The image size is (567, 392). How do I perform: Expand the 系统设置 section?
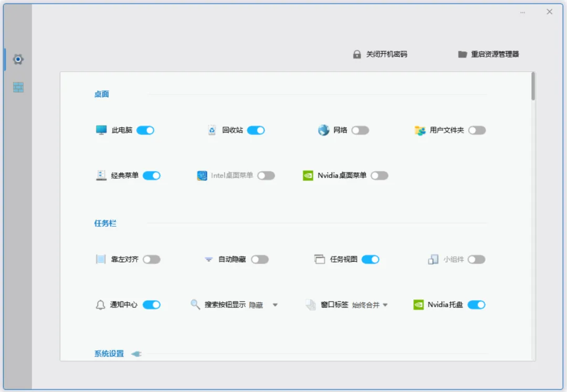[x=135, y=353]
